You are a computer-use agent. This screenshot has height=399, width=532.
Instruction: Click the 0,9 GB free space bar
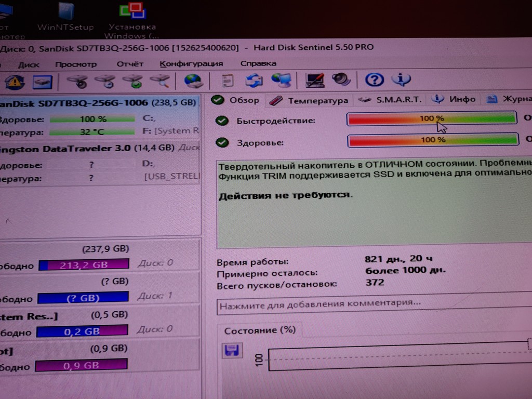82,365
